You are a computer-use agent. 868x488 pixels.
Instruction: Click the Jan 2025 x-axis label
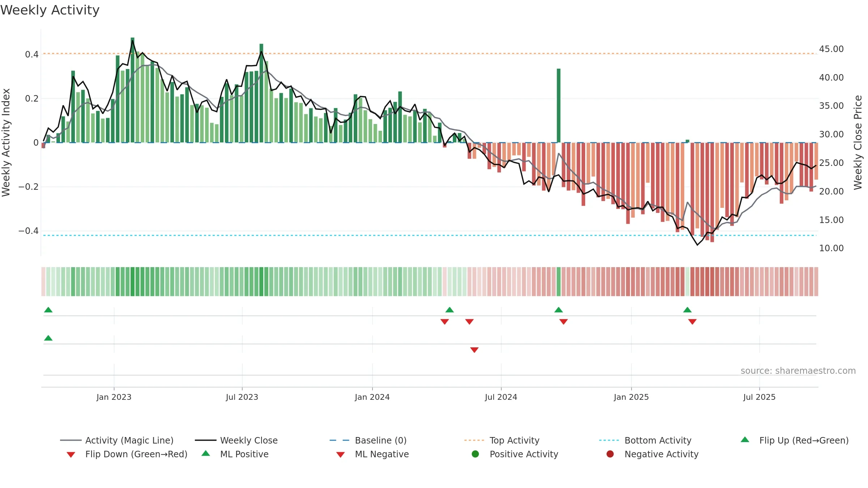click(631, 397)
